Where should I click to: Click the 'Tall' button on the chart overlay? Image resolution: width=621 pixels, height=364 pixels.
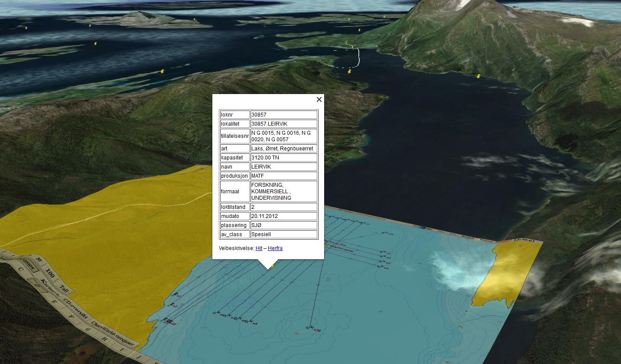click(64, 289)
